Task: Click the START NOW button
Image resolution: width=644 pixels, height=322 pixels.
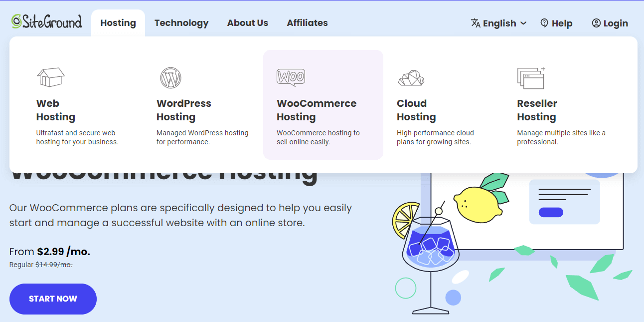Action: click(x=53, y=299)
